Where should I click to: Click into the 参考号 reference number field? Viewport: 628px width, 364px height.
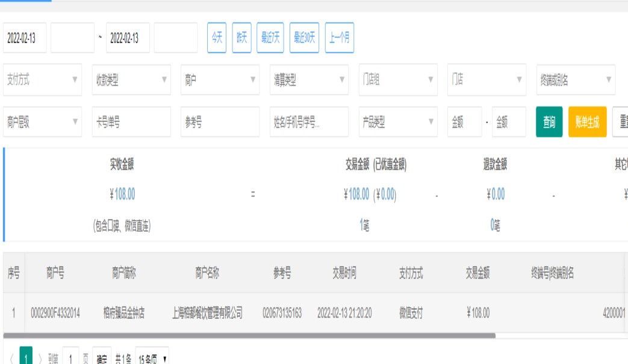coord(220,122)
